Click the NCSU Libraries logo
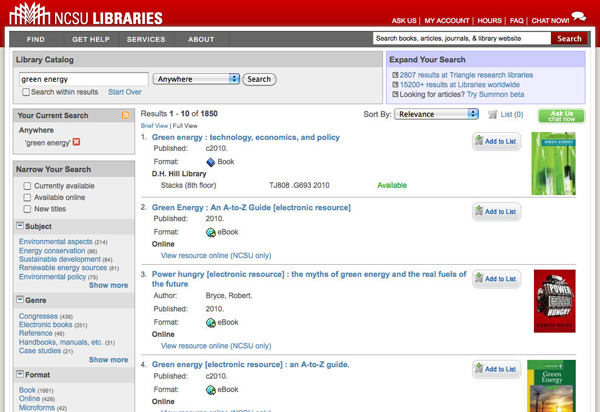This screenshot has width=600, height=412. (71, 16)
